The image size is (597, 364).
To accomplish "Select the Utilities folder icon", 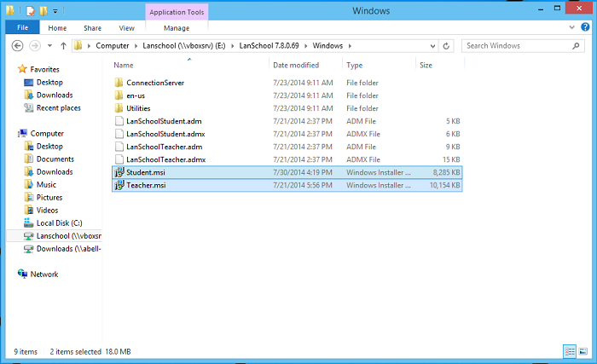I will 119,108.
